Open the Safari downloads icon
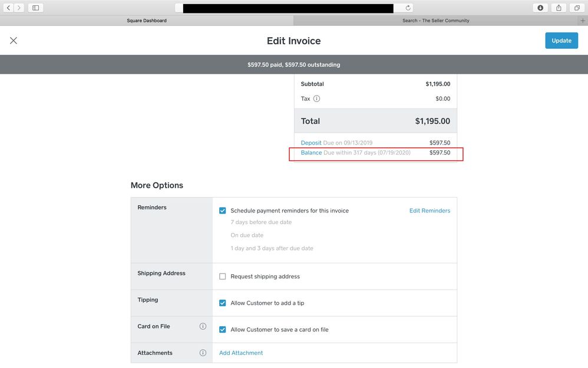Screen dimensions: 588x368 [x=540, y=8]
